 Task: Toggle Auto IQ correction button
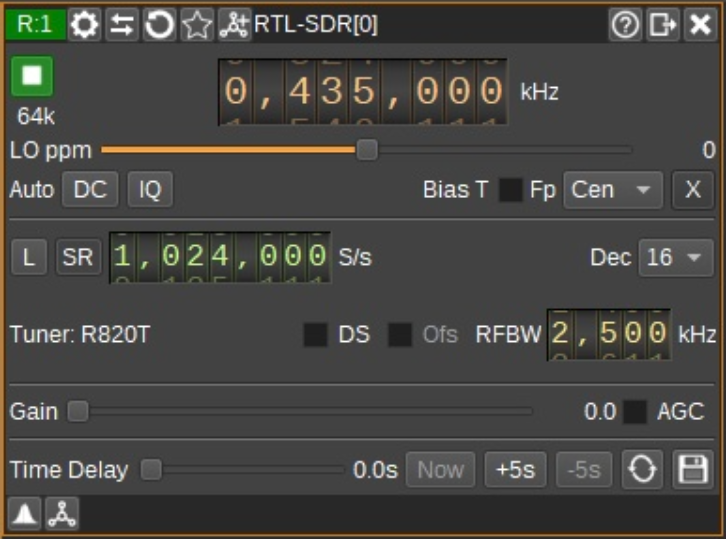pos(150,189)
